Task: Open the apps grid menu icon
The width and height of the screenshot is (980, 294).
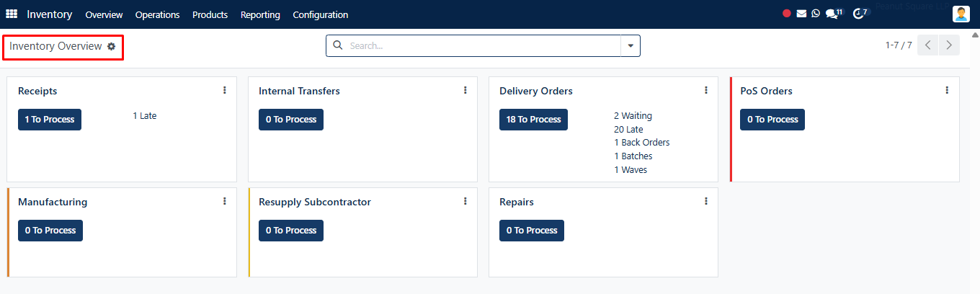Action: [12, 14]
